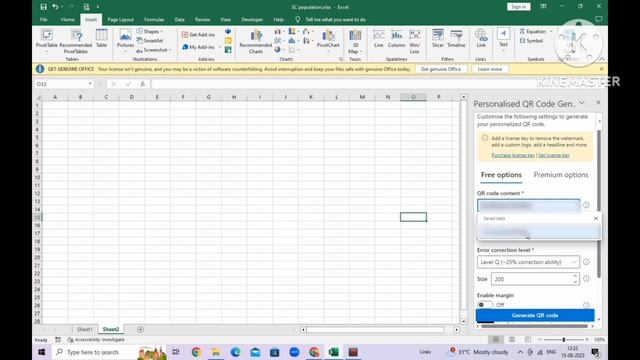The image size is (640, 360).
Task: Click the QR code content input field
Action: [529, 205]
